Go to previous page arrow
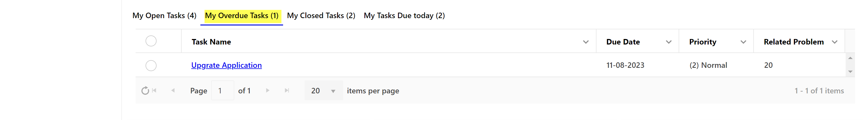The image size is (868, 120). 173,90
